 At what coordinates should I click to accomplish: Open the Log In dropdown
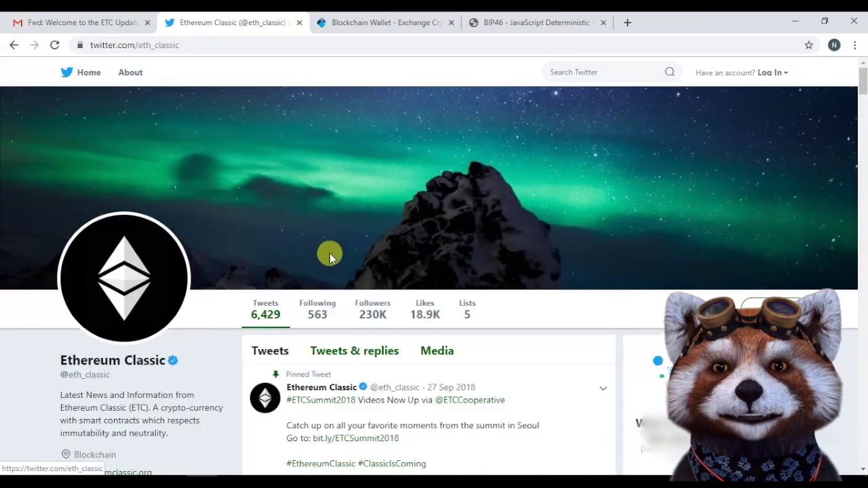tap(772, 73)
